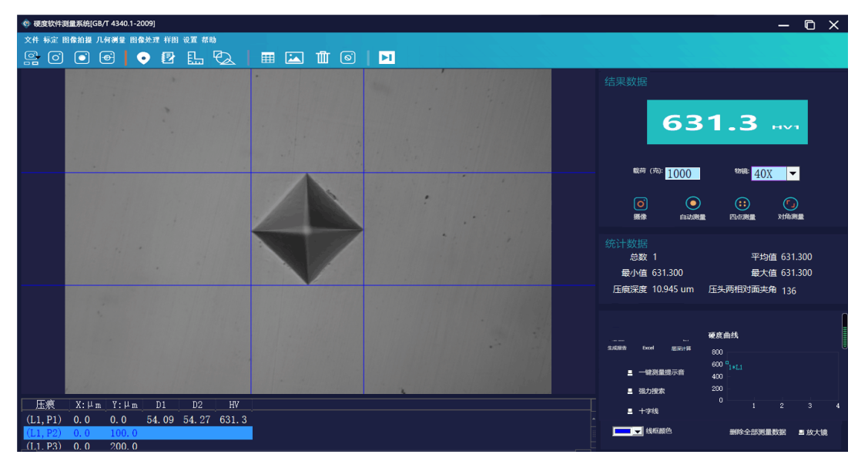Image resolution: width=868 pixels, height=468 pixels.
Task: Click 删除全部测量数据 button
Action: [757, 433]
